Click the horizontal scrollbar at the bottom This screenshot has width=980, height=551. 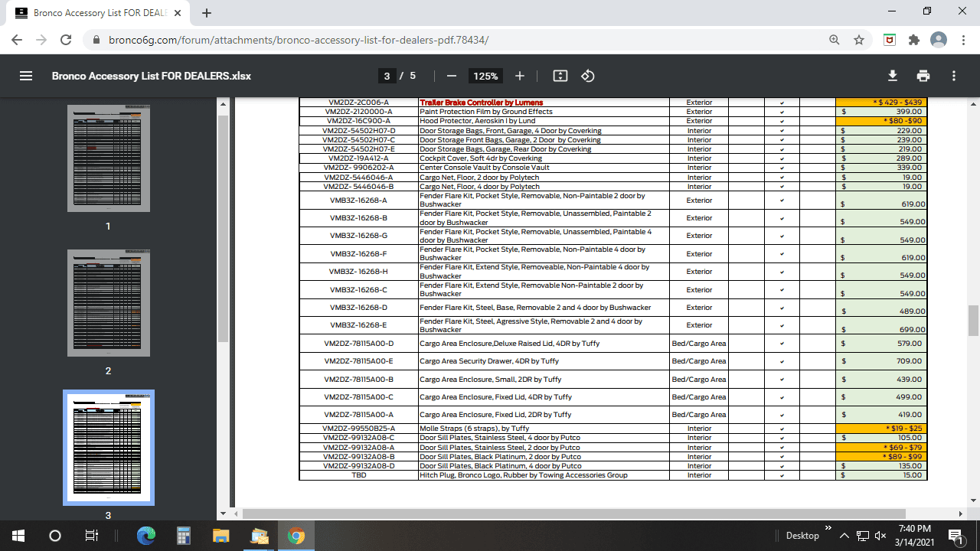click(x=574, y=514)
